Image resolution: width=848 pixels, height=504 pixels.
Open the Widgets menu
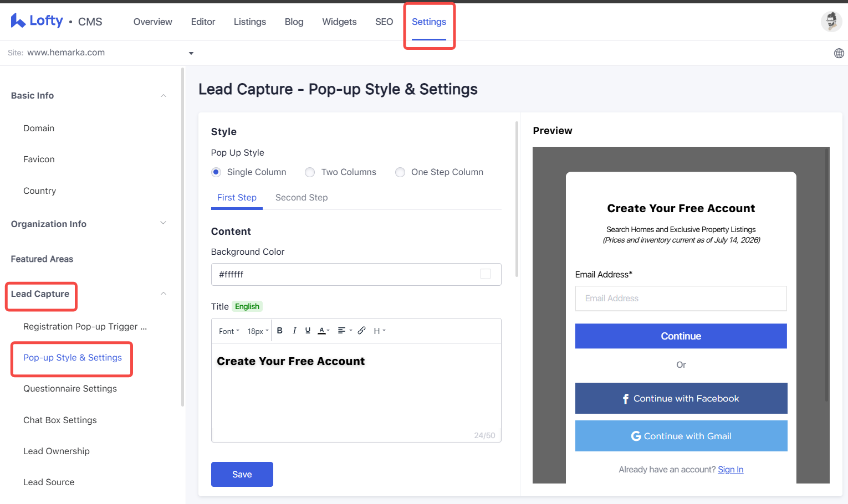pyautogui.click(x=339, y=22)
